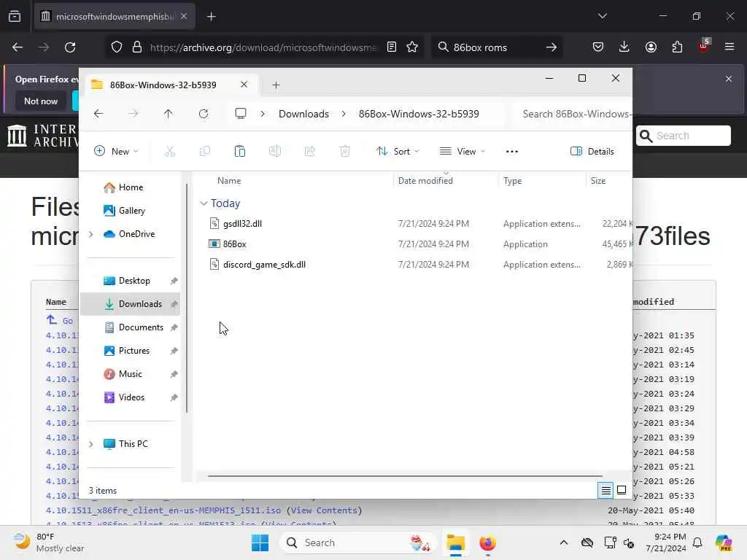
Task: Sort files by the Name column header
Action: [x=229, y=181]
